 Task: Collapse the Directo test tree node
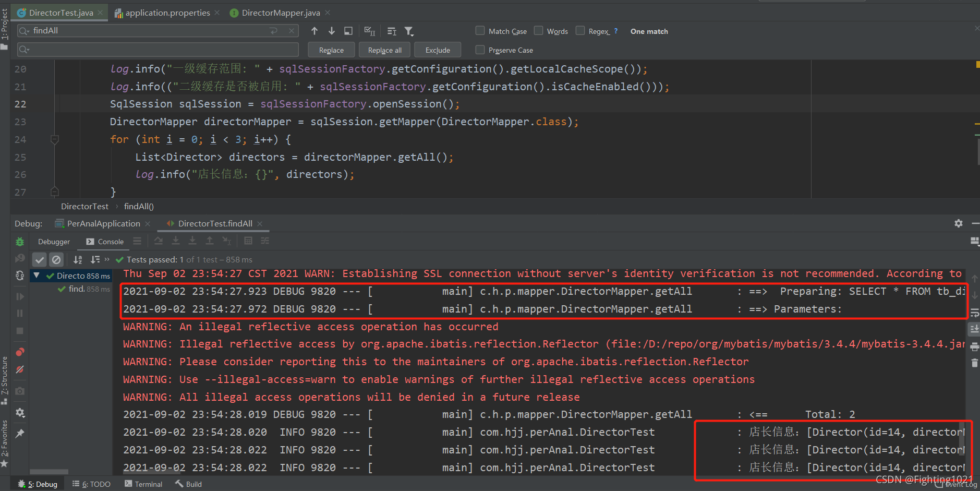[36, 275]
